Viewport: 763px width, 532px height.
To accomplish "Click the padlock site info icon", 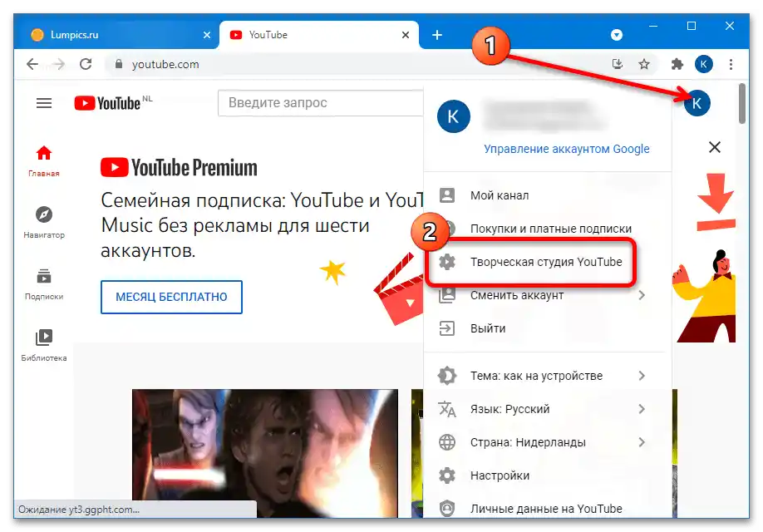I will coord(118,64).
